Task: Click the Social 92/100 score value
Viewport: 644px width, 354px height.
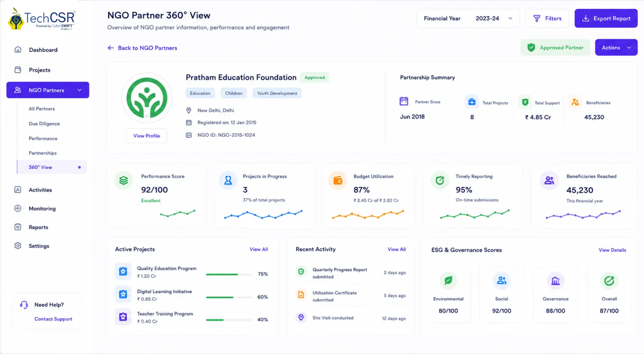Action: (502, 311)
